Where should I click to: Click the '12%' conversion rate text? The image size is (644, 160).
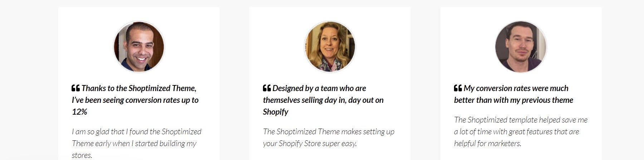click(79, 112)
